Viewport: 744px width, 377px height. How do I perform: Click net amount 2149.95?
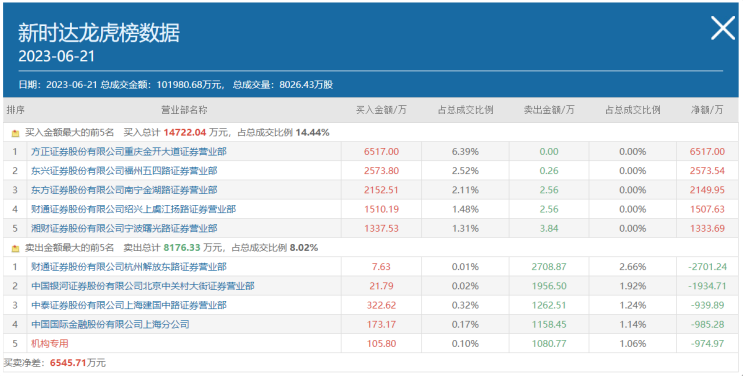[707, 190]
